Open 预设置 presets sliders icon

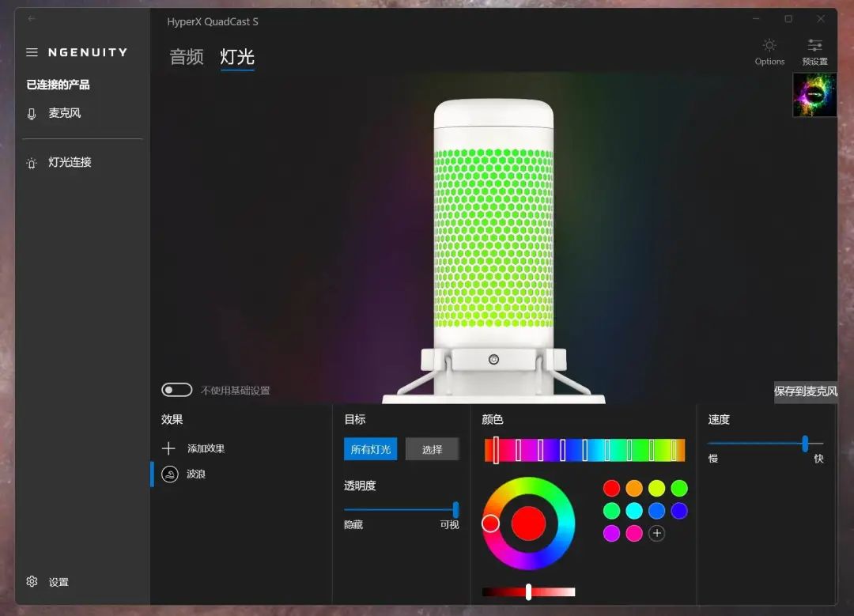click(814, 46)
